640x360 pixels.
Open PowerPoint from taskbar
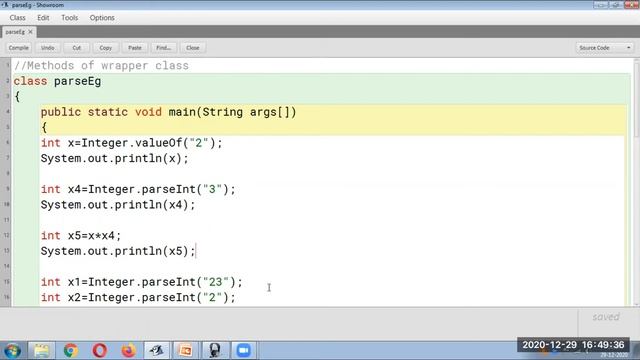185,351
